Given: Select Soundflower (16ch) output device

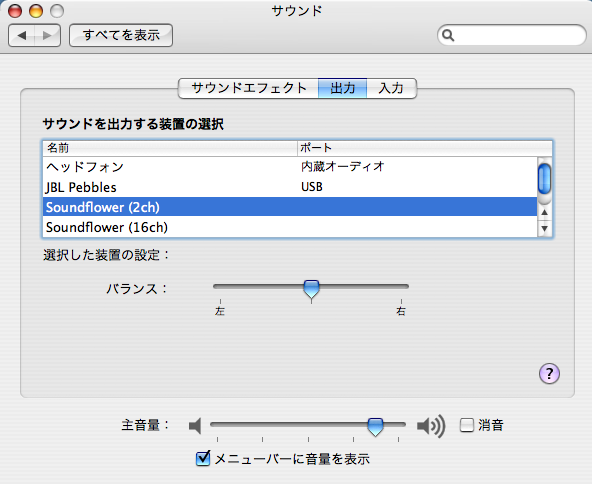Looking at the screenshot, I should point(290,227).
